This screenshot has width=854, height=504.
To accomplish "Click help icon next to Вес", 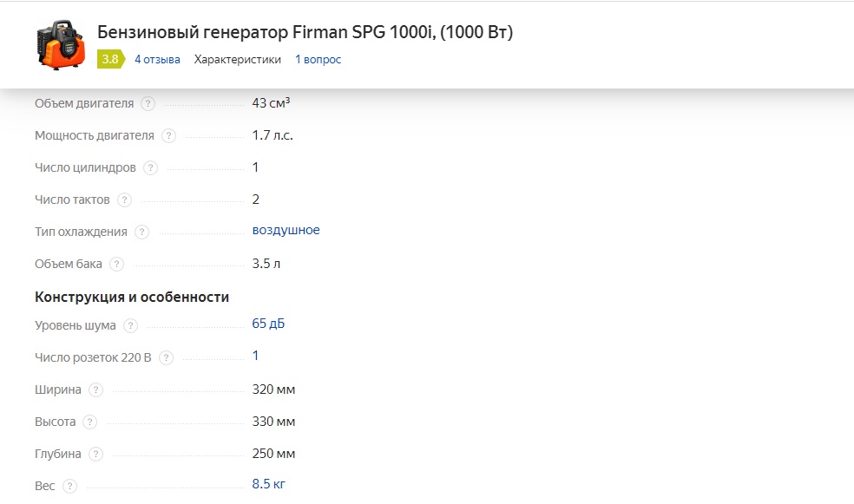I will (x=69, y=486).
